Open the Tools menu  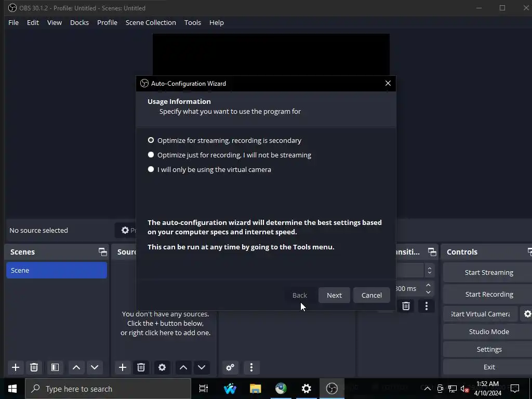[193, 22]
